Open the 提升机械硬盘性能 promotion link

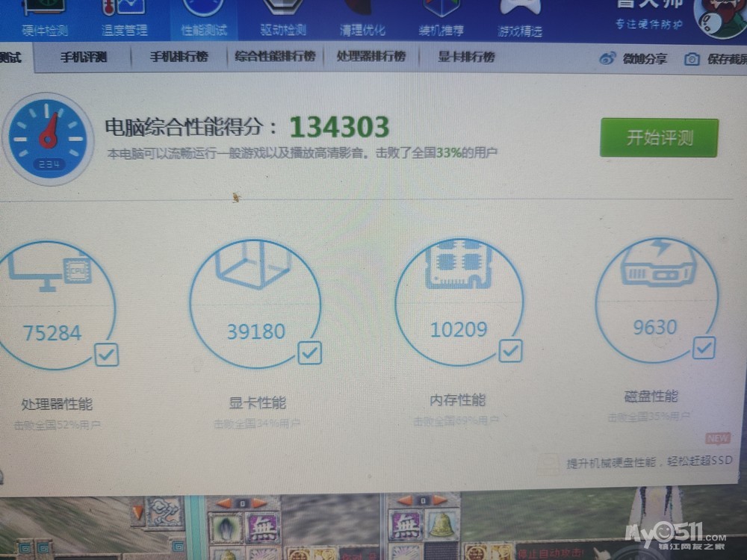point(648,462)
